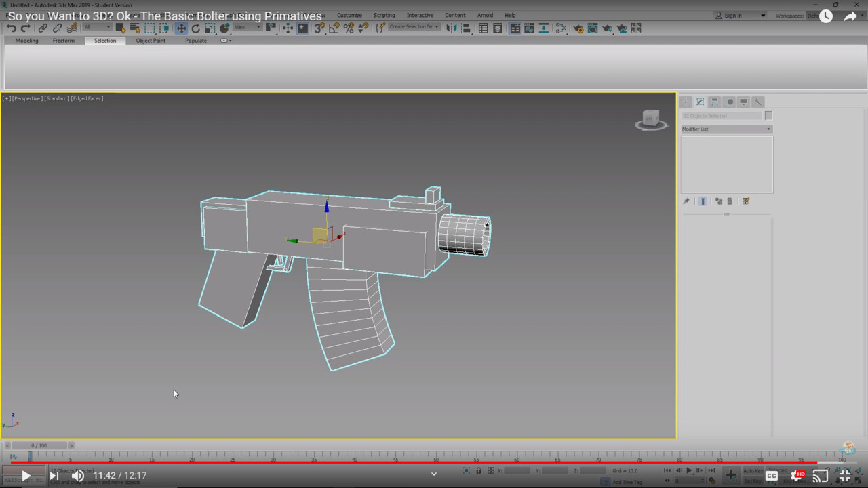
Task: Open the Content menu
Action: click(455, 15)
